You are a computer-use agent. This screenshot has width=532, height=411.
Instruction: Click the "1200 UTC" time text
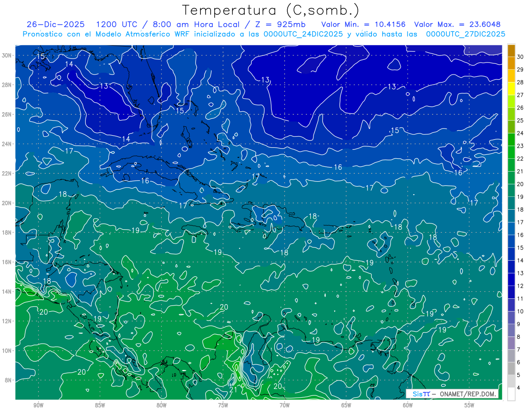coord(117,24)
